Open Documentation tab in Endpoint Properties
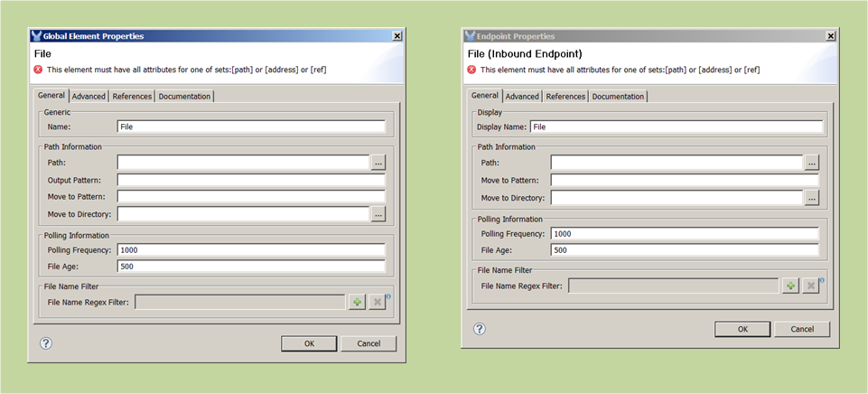Screen dimensions: 868x394 [x=618, y=97]
